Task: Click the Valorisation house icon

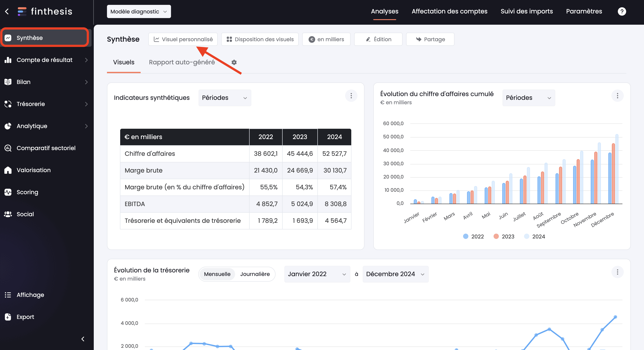Action: coord(8,170)
